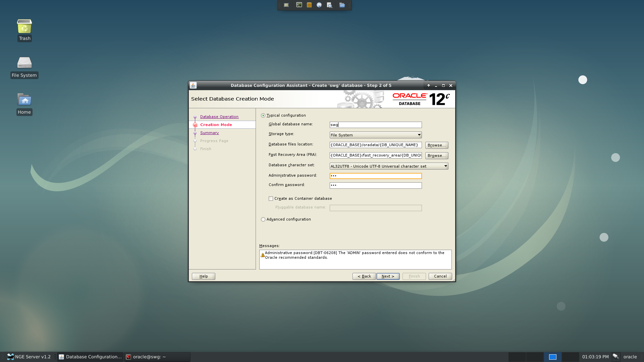Click the Database files location field
The image size is (644, 362).
coord(376,145)
